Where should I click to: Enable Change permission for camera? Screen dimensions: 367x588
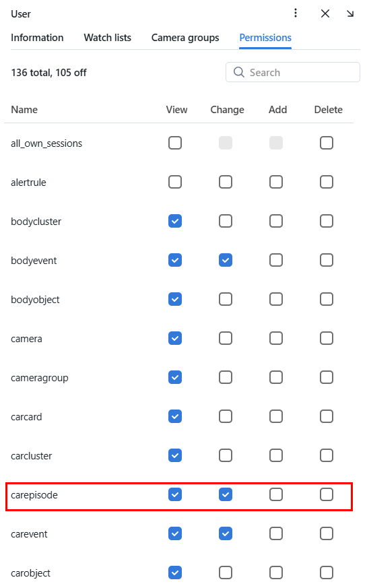coord(226,338)
